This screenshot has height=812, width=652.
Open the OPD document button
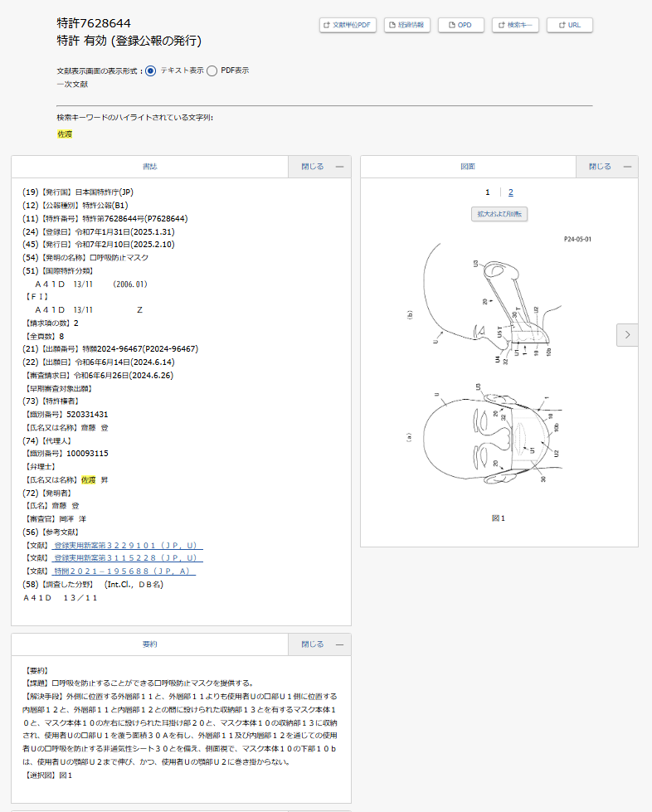click(x=460, y=25)
